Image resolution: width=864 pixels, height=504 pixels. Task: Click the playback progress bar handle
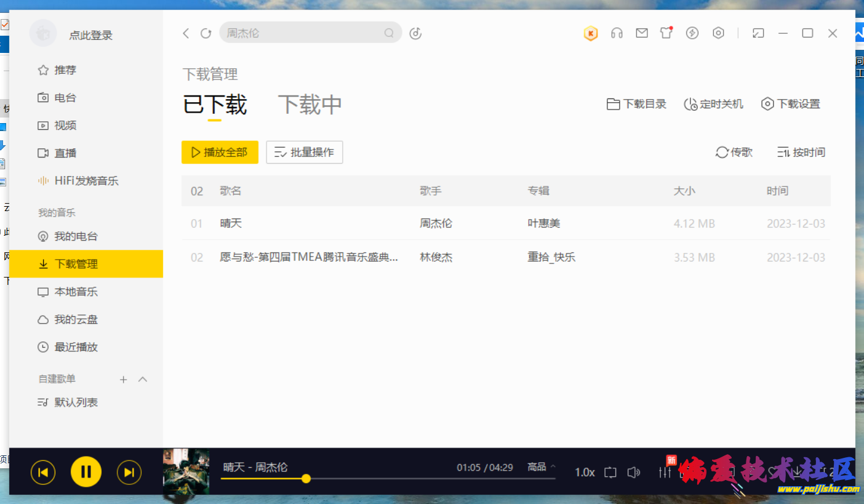306,478
